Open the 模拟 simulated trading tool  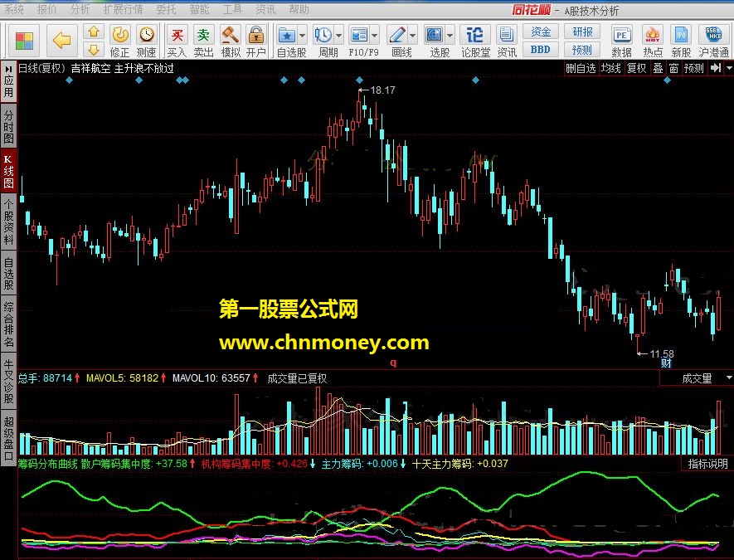(x=231, y=41)
